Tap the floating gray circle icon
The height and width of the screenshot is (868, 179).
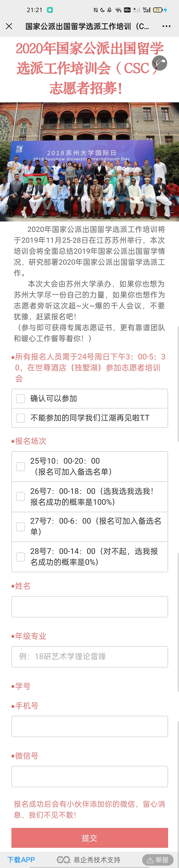pos(160,63)
